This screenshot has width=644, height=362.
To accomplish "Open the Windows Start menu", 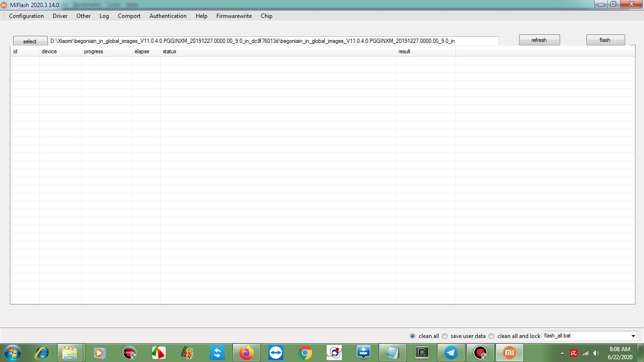I will 12,353.
